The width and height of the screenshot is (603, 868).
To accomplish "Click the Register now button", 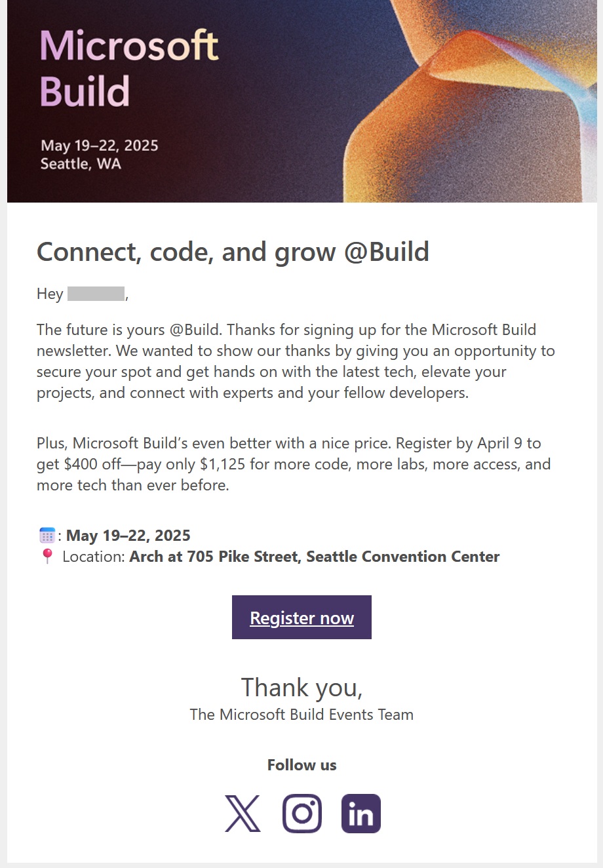I will (x=301, y=617).
